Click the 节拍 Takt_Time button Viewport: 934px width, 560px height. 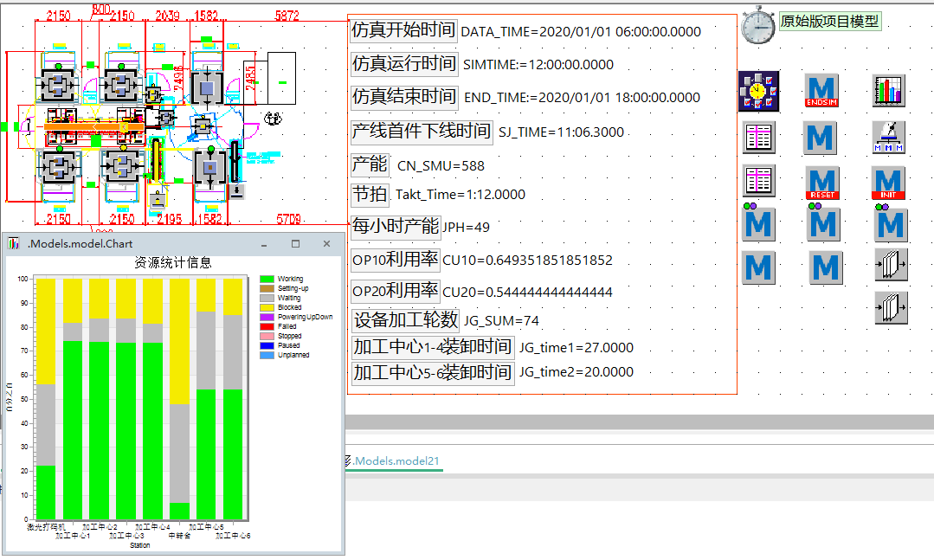coord(370,193)
